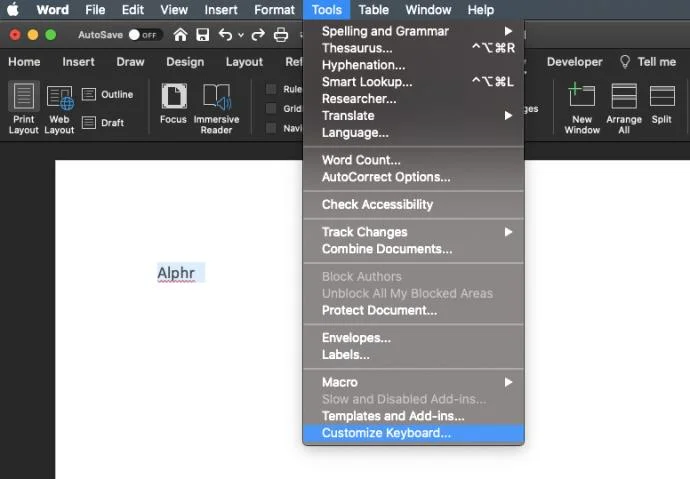Viewport: 690px width, 479px height.
Task: Open Labels... entry
Action: (414, 355)
